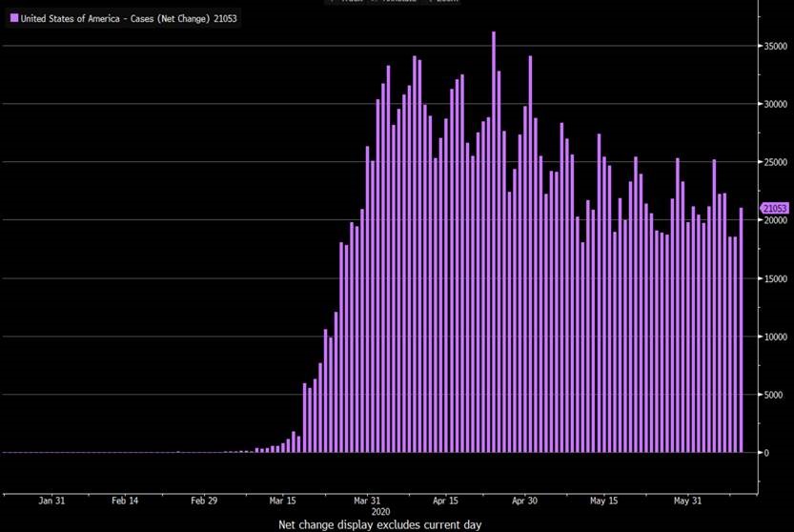Image resolution: width=794 pixels, height=532 pixels.
Task: Select the 30000 y-axis tick label
Action: point(775,105)
